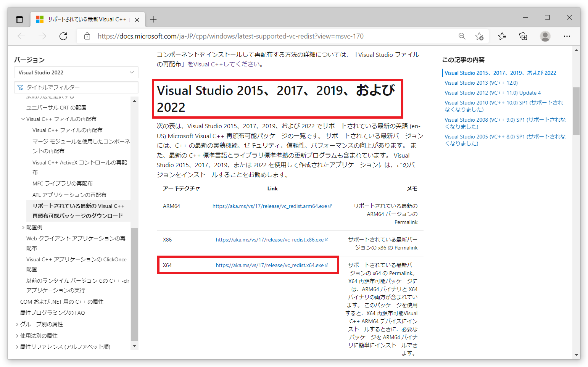Click the browser refresh icon
Viewport: 588px width, 367px height.
pyautogui.click(x=63, y=36)
